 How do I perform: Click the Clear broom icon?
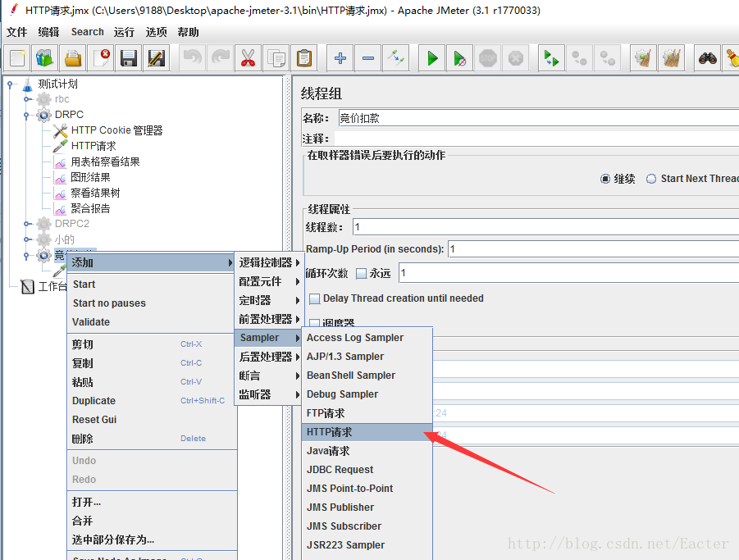(643, 58)
